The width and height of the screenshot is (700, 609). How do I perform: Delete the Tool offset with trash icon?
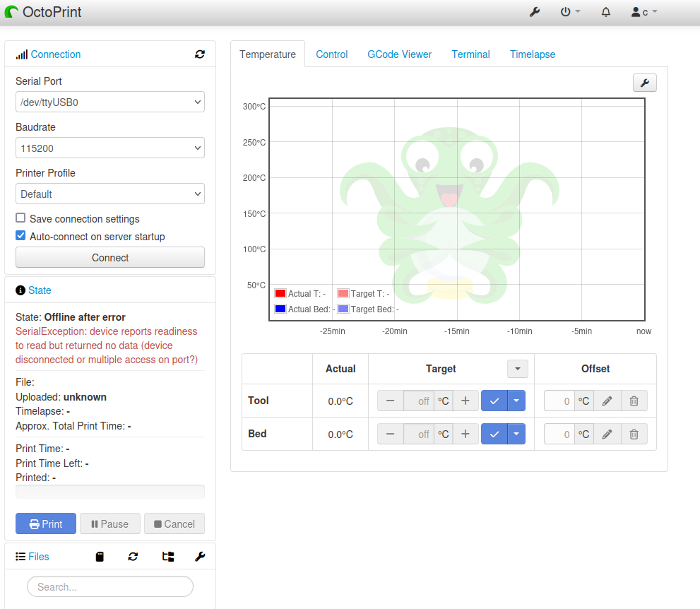click(634, 401)
